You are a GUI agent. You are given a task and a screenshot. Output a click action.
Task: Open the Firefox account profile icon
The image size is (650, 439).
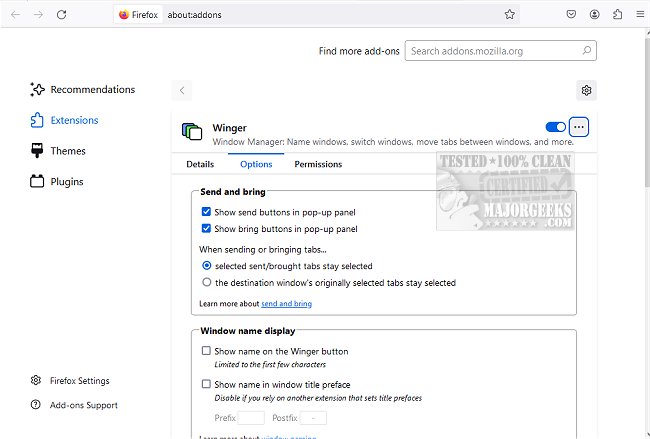pos(595,15)
